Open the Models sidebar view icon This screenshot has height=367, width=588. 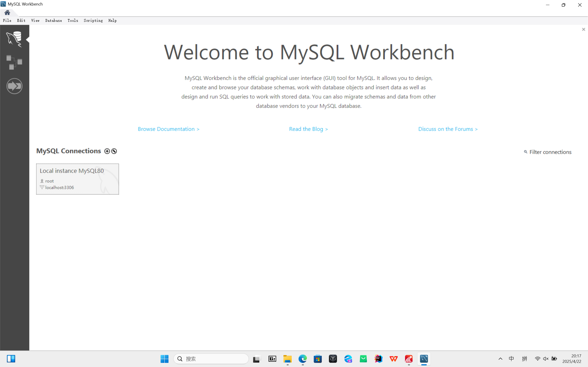[14, 62]
